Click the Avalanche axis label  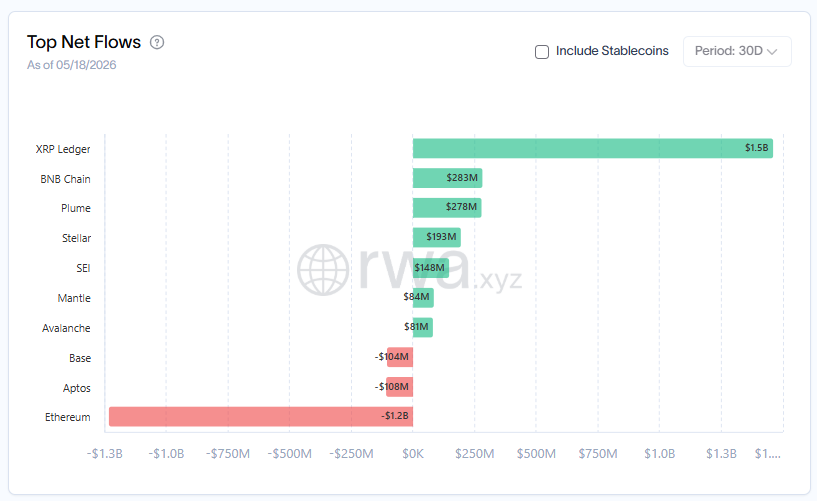(66, 328)
